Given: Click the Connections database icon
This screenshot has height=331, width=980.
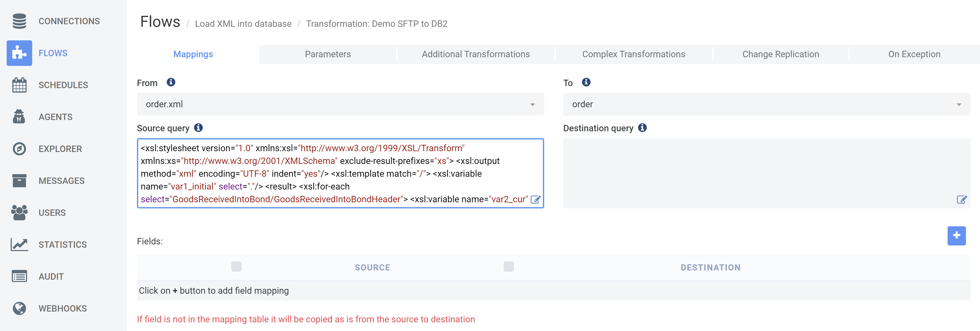Looking at the screenshot, I should pos(19,21).
